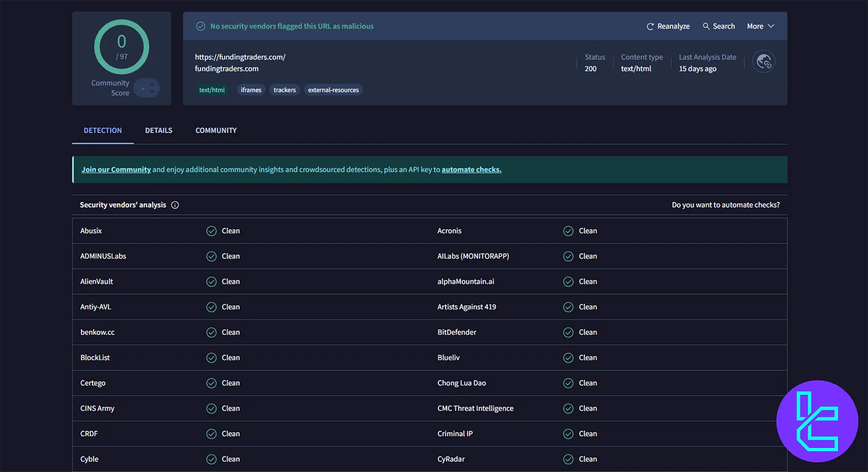Click the Clean checkmark next to CyRadar
This screenshot has height=472, width=868.
[568, 459]
